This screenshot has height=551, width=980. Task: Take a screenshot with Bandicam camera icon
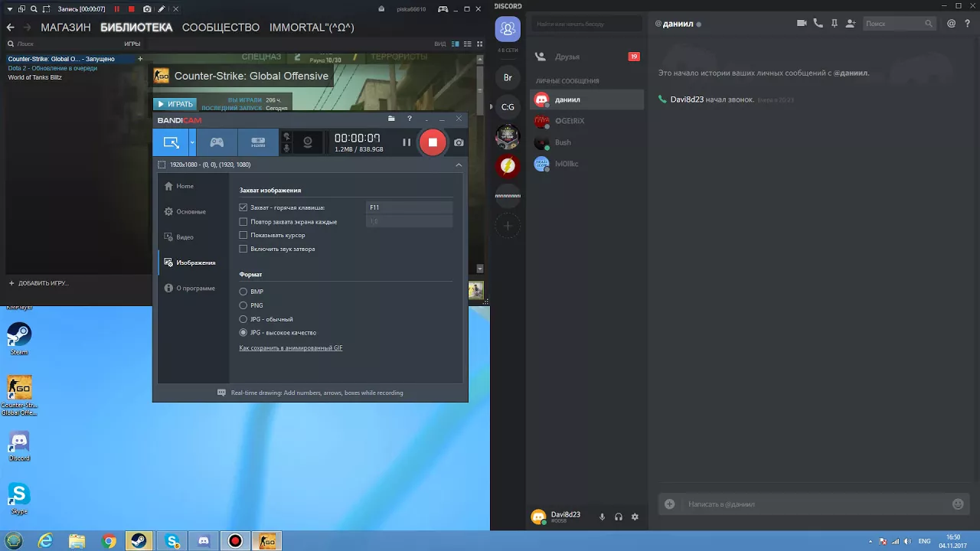[x=459, y=142]
